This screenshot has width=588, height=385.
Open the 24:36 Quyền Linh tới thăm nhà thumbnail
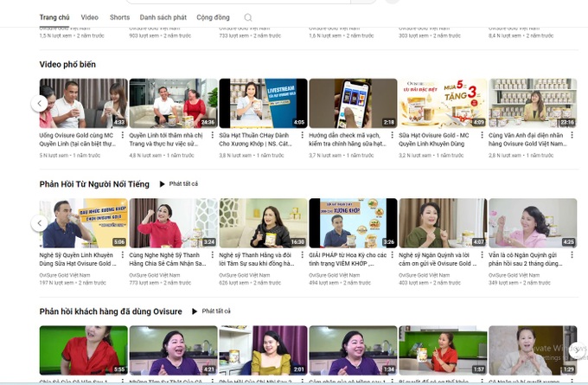pos(173,103)
